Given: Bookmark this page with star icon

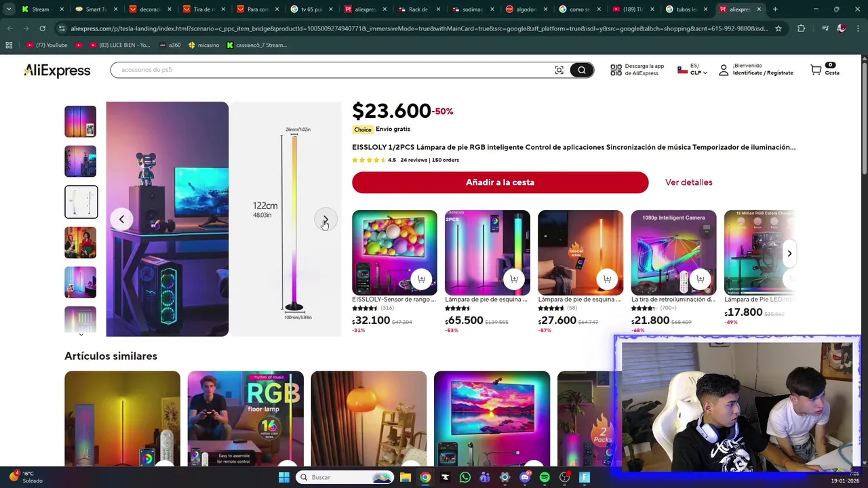Looking at the screenshot, I should (x=778, y=28).
